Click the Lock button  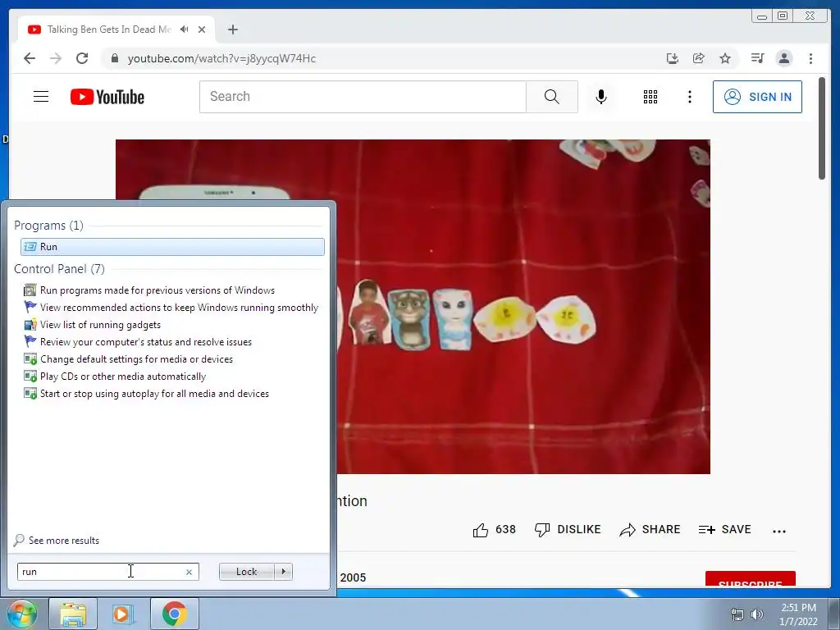click(246, 572)
